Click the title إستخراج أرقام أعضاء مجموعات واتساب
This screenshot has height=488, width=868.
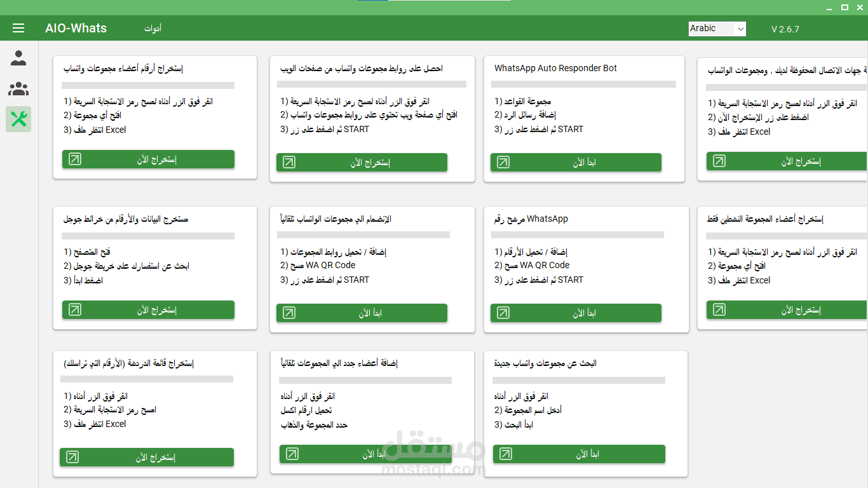coord(123,69)
